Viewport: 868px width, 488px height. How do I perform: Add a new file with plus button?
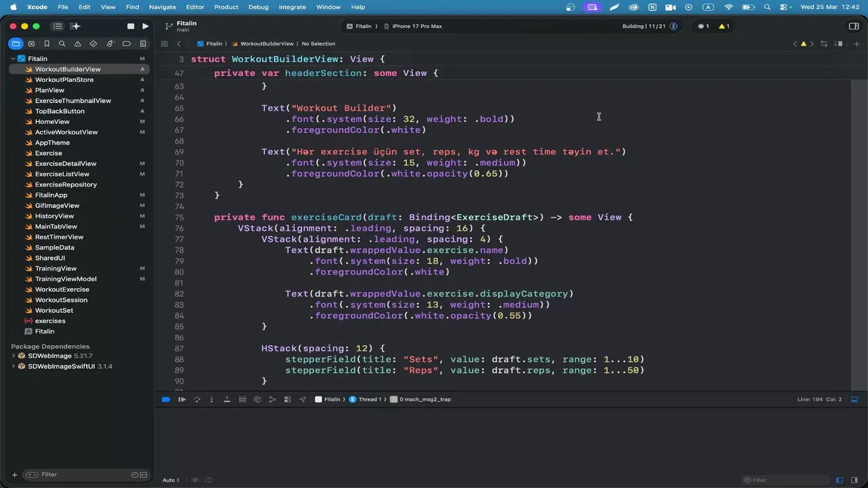click(14, 474)
